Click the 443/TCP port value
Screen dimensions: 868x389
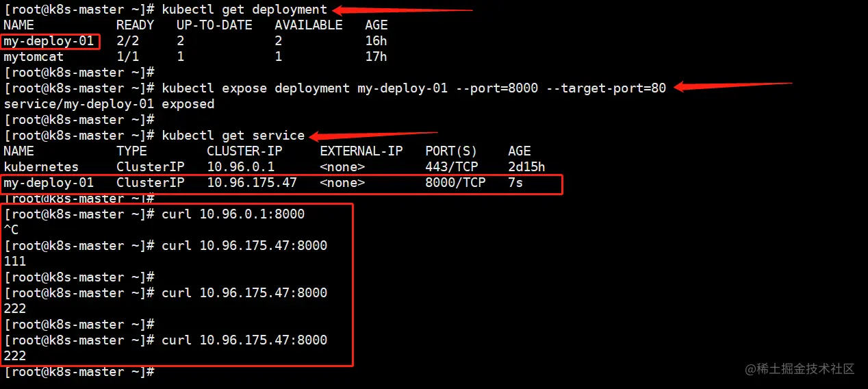451,167
